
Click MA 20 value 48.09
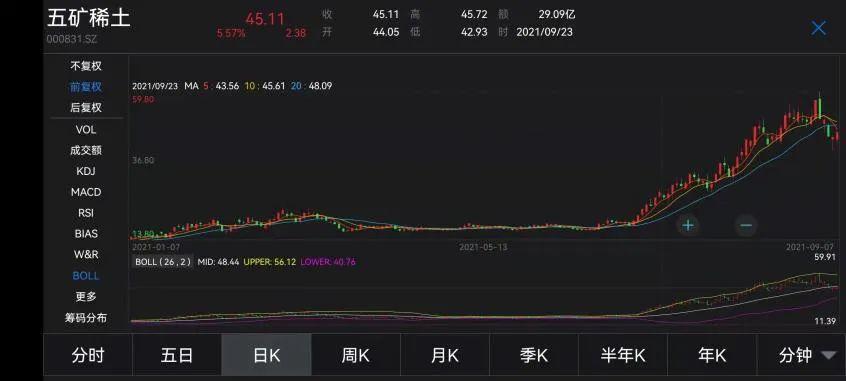pyautogui.click(x=320, y=86)
